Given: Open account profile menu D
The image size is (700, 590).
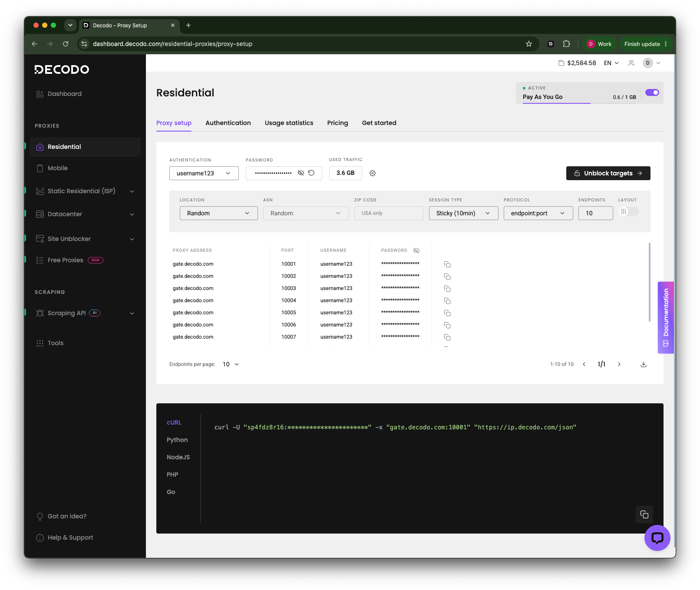Looking at the screenshot, I should point(652,63).
